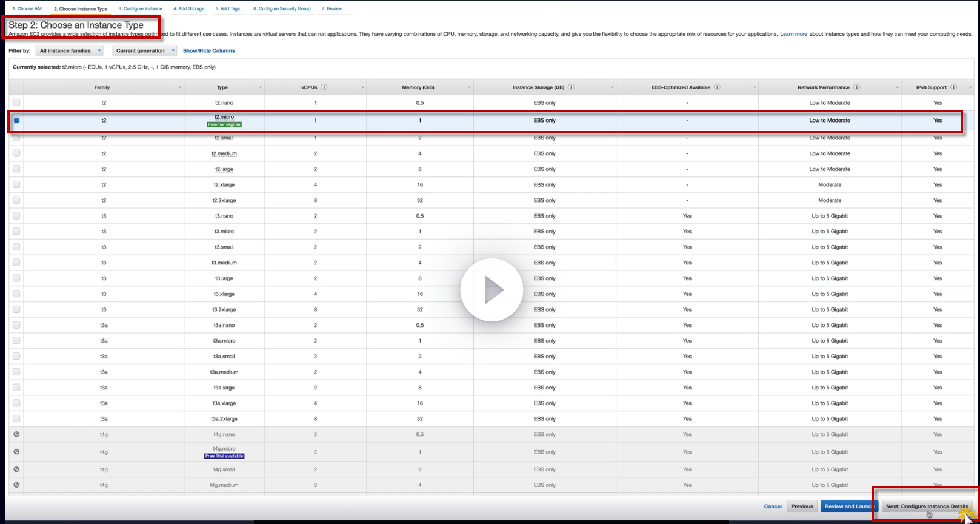
Task: Tick the t3a.large instance checkbox
Action: pyautogui.click(x=16, y=388)
